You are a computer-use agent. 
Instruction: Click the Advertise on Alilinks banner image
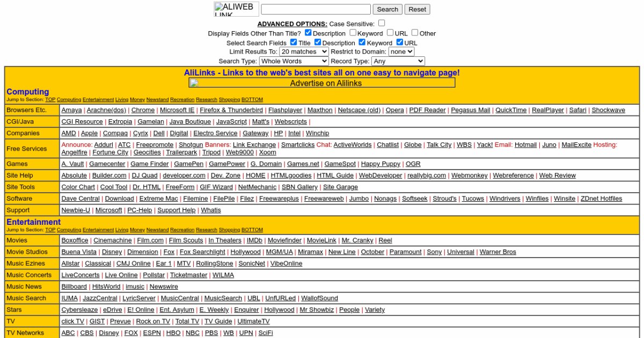pyautogui.click(x=321, y=83)
